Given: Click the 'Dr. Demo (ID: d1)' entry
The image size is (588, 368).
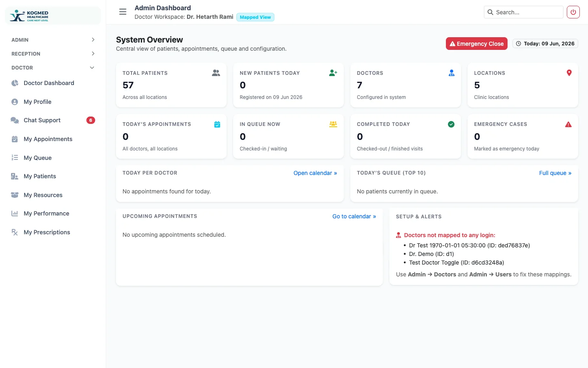Looking at the screenshot, I should 431,254.
